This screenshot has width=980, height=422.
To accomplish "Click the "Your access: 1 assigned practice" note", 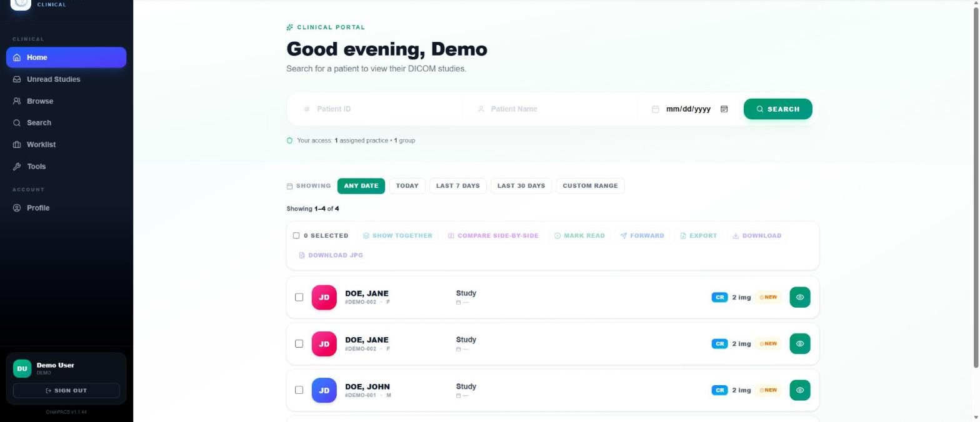I will click(x=351, y=140).
